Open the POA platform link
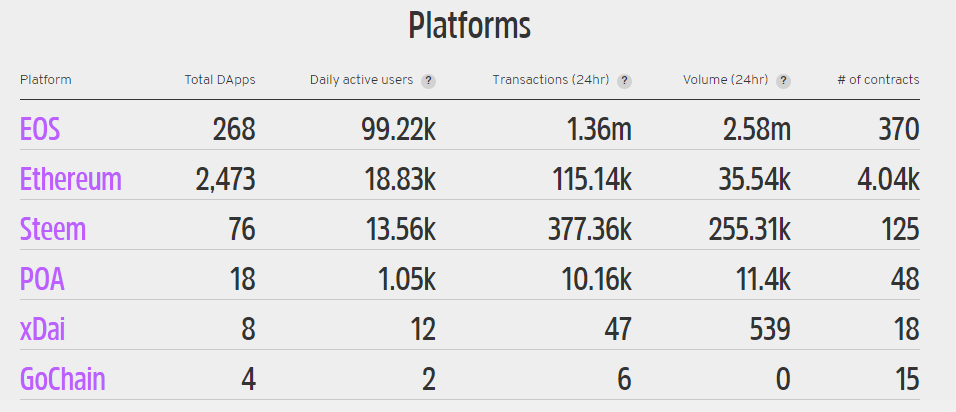956x412 pixels. pos(42,279)
